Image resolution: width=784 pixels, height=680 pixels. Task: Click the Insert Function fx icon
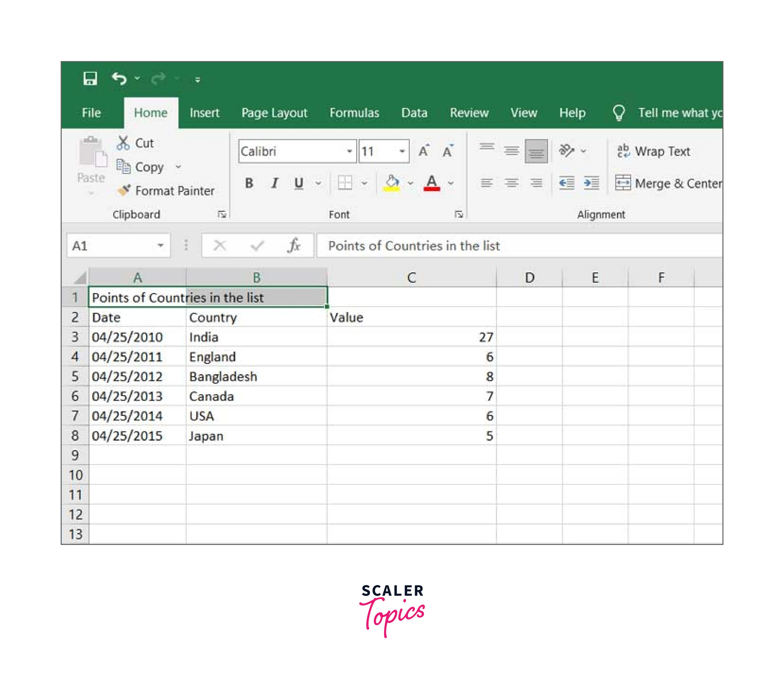[x=294, y=245]
